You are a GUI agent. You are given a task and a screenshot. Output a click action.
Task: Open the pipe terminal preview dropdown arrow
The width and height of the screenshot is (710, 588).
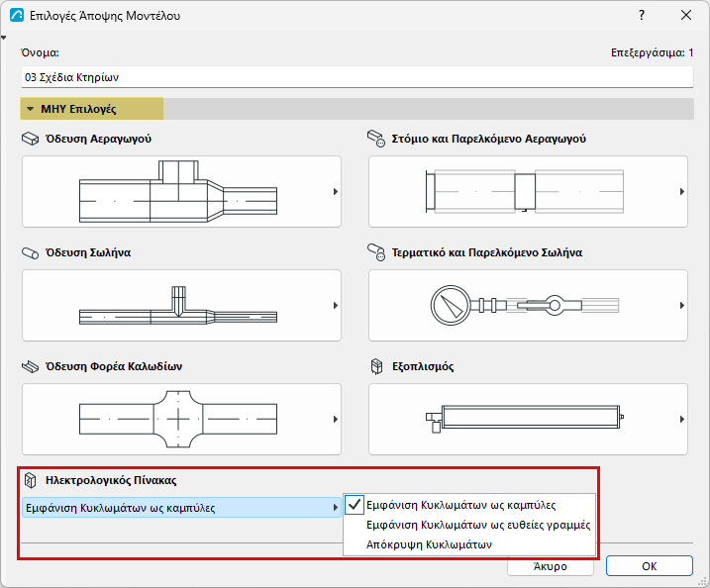point(682,306)
